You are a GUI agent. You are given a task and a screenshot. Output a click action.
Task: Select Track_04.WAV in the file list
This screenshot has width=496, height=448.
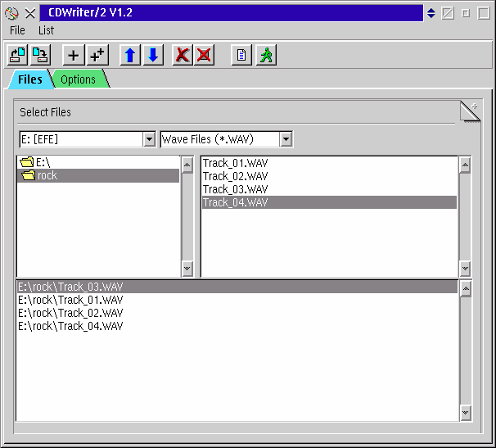(x=329, y=202)
